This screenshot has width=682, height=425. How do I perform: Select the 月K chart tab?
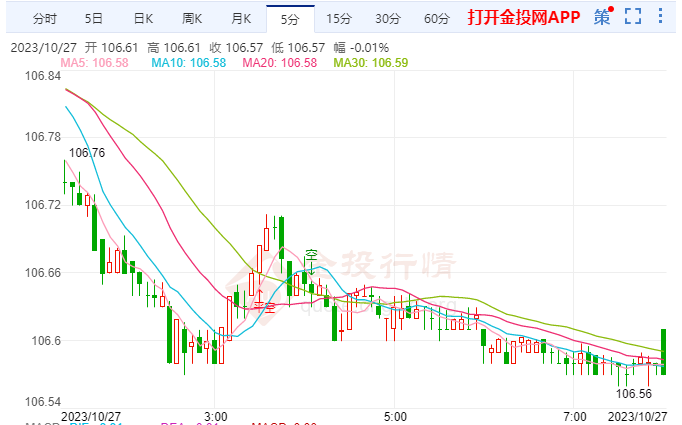point(241,19)
